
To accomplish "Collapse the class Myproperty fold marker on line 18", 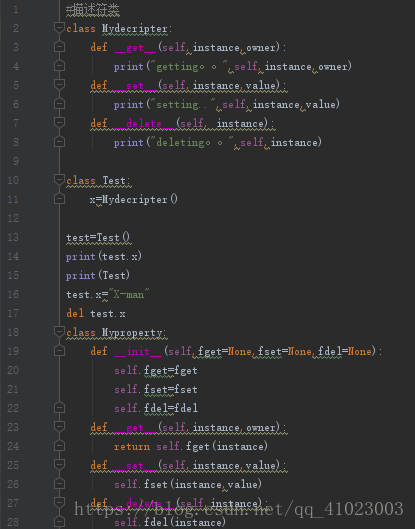I will [x=59, y=332].
